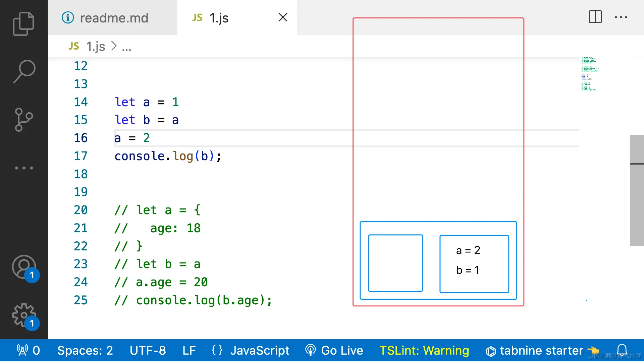Close the 1.js tab

point(283,17)
